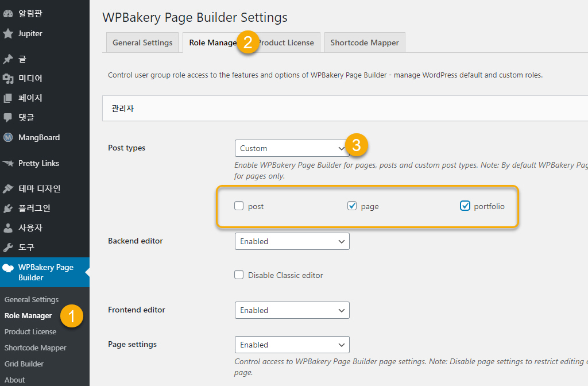The image size is (588, 386).
Task: Select the Role Manager tab
Action: (x=212, y=43)
